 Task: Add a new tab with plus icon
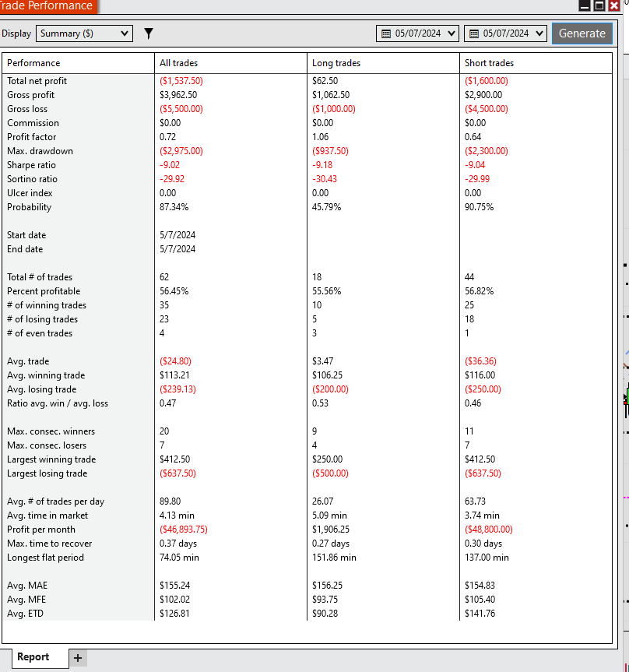(78, 658)
